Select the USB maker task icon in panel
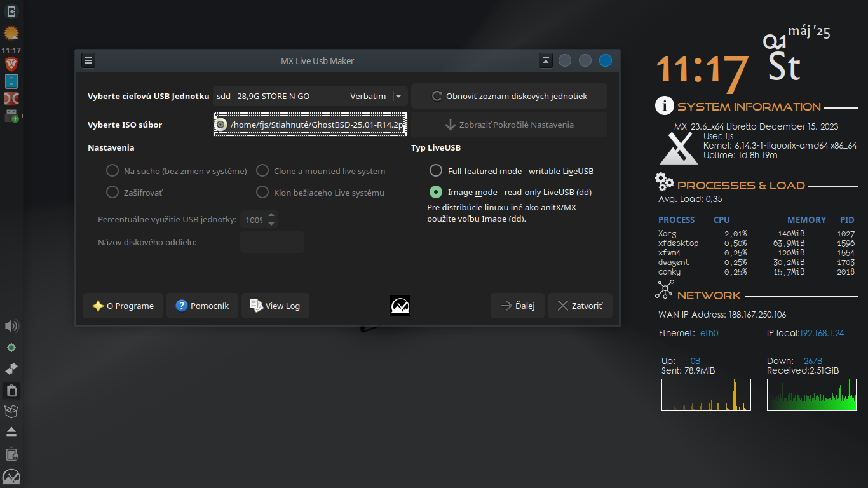Screen dimensions: 868x488 [x=11, y=116]
